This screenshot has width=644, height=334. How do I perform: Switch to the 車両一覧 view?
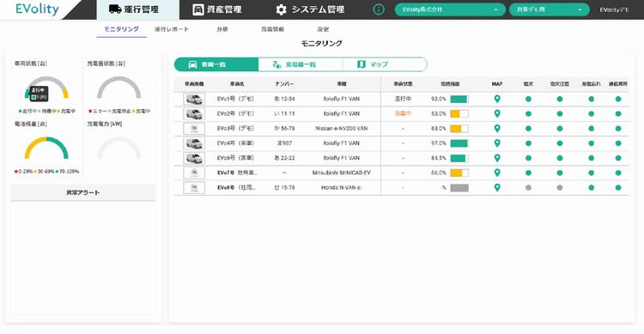pos(216,64)
